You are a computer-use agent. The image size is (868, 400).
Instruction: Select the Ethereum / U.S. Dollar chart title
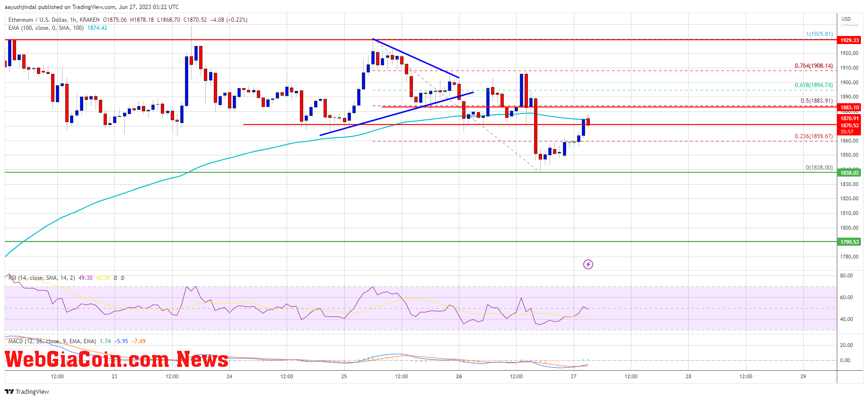[54, 20]
